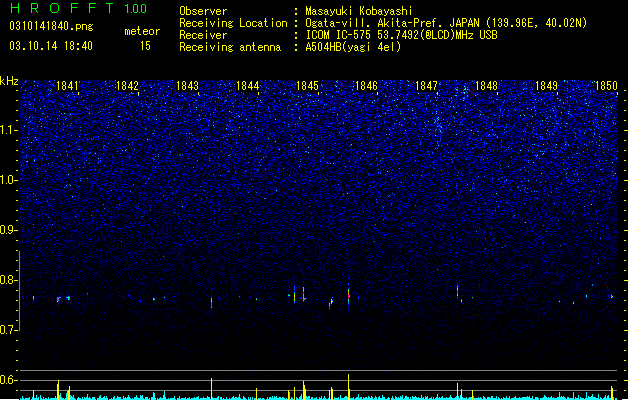Click the HROFFT 1.0.0 title text

[78, 8]
